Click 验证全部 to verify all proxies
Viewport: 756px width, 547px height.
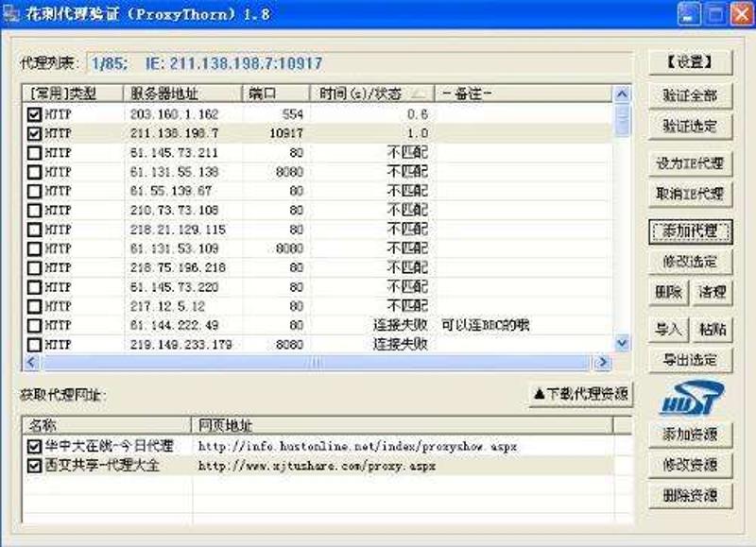690,94
